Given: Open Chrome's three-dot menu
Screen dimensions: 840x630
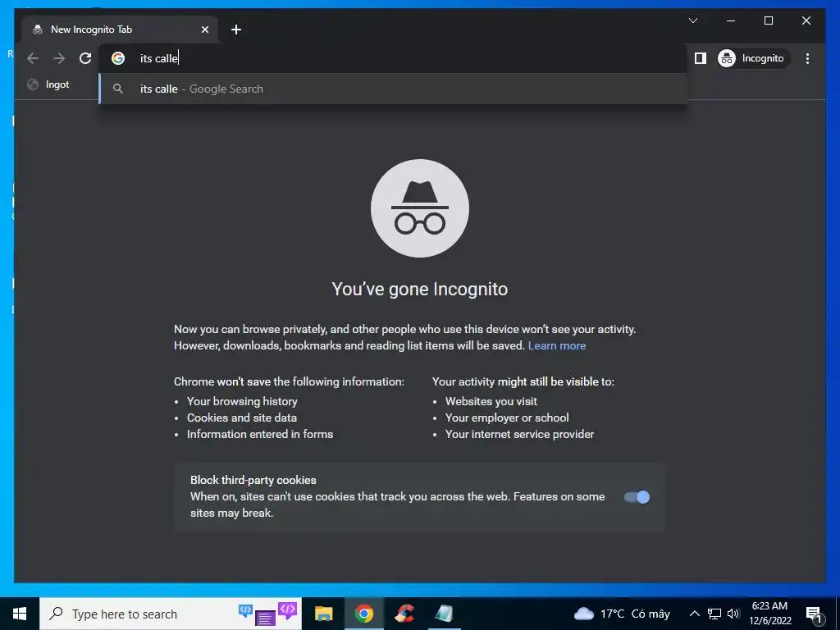Looking at the screenshot, I should coord(807,58).
